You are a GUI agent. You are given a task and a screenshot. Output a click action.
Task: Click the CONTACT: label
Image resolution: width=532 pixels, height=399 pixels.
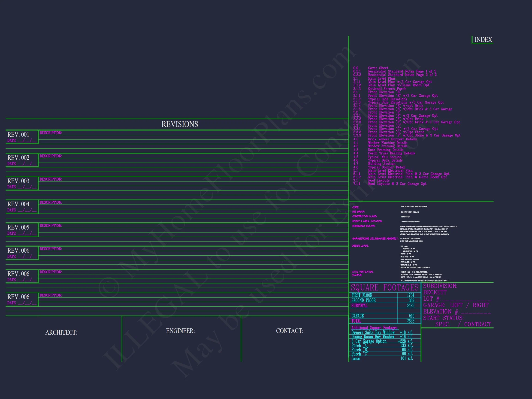290,331
